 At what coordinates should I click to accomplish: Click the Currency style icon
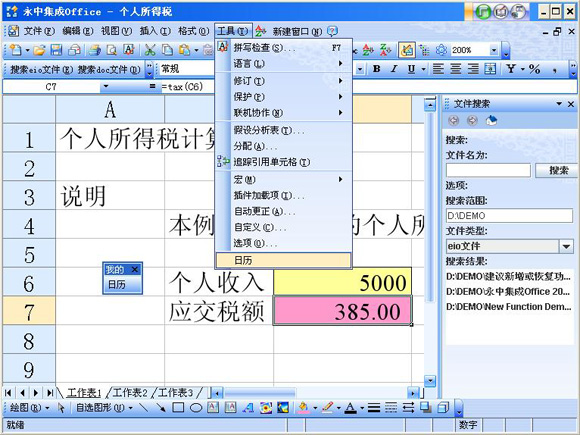pos(511,69)
